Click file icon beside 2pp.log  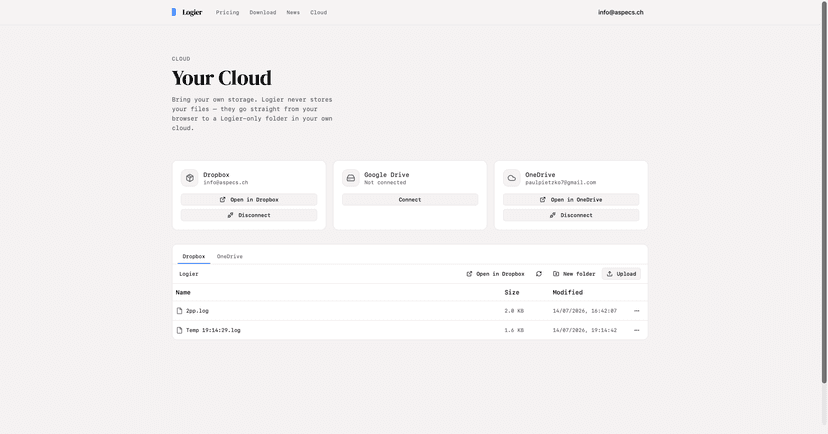point(179,311)
